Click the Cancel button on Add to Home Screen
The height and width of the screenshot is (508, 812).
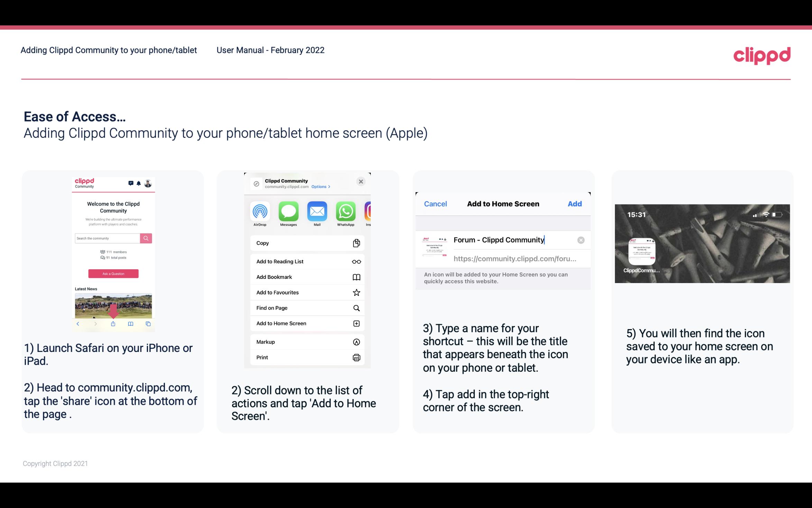pyautogui.click(x=435, y=204)
